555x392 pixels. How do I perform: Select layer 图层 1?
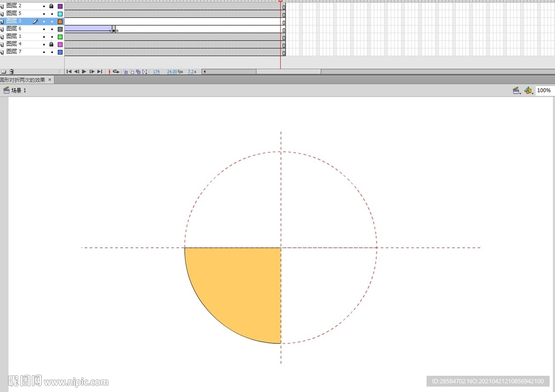tap(14, 36)
